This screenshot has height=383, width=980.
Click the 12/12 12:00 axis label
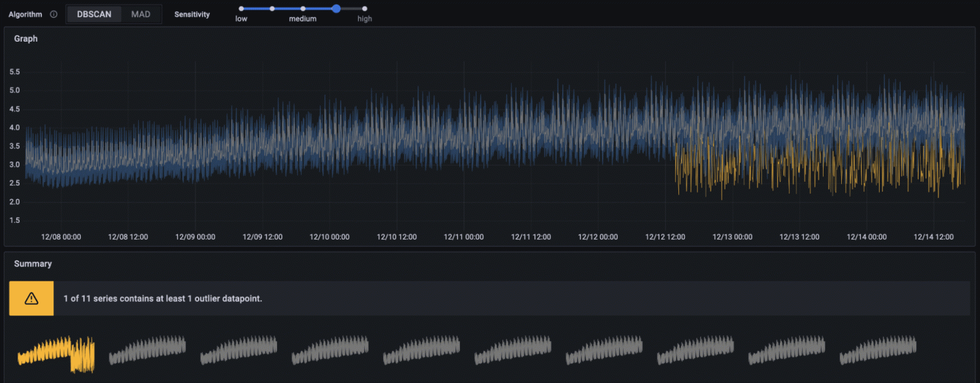click(665, 236)
